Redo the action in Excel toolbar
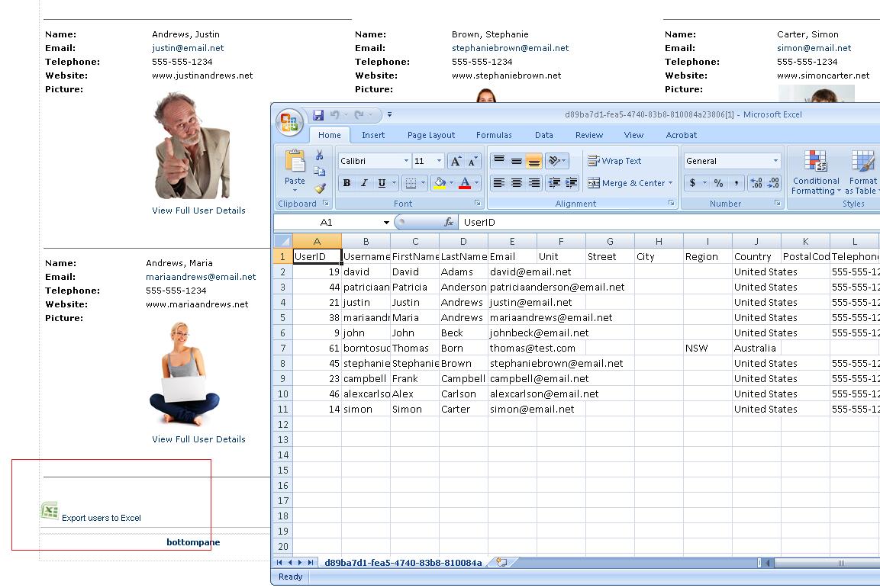The width and height of the screenshot is (880, 588). tap(359, 115)
